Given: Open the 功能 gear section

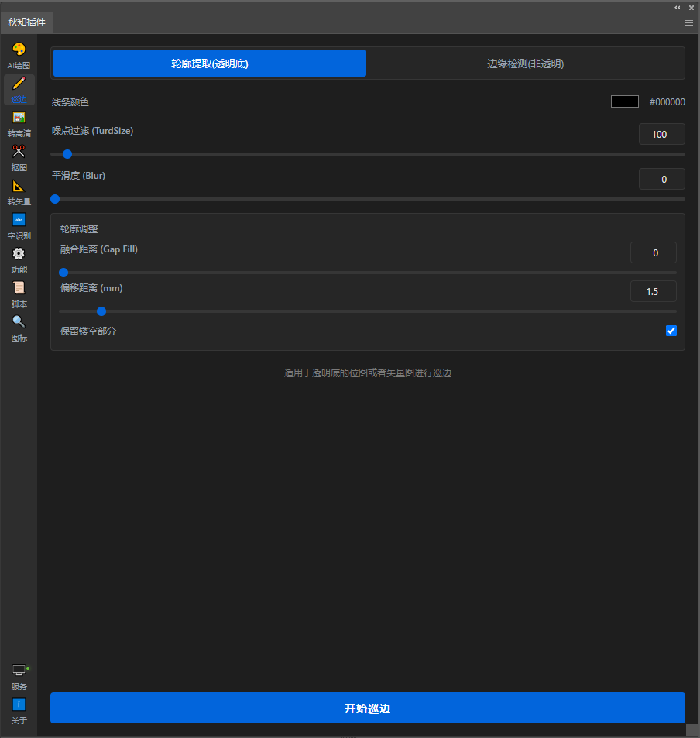Looking at the screenshot, I should click(19, 259).
